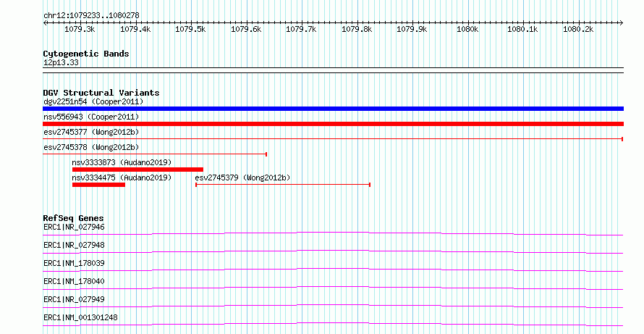This screenshot has width=644, height=334.
Task: Click the 1079.8k ruler label
Action: [357, 30]
